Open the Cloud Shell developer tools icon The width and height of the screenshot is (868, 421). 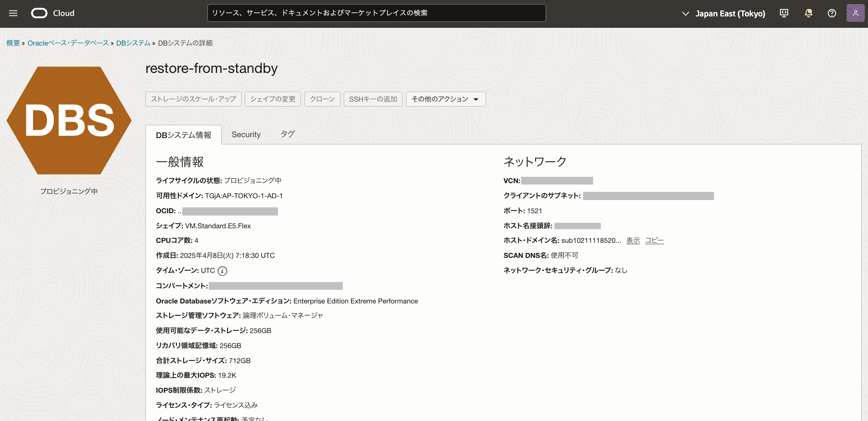coord(784,13)
